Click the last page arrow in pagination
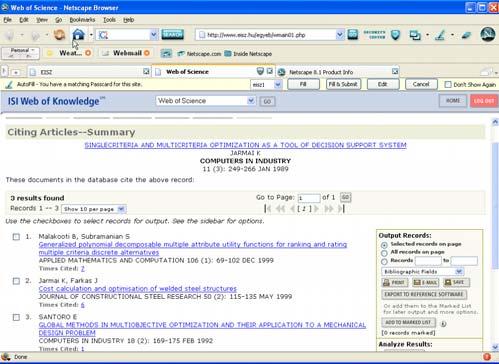The height and width of the screenshot is (364, 499). coord(341,209)
